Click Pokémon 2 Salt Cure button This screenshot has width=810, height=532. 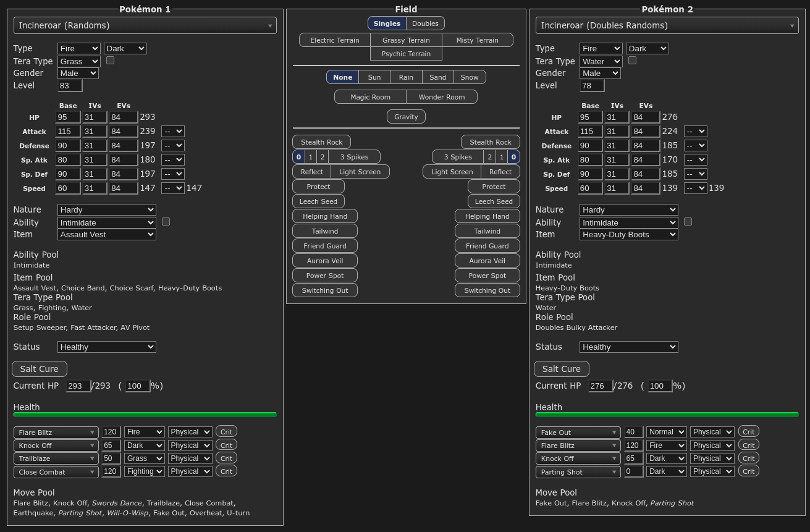562,369
